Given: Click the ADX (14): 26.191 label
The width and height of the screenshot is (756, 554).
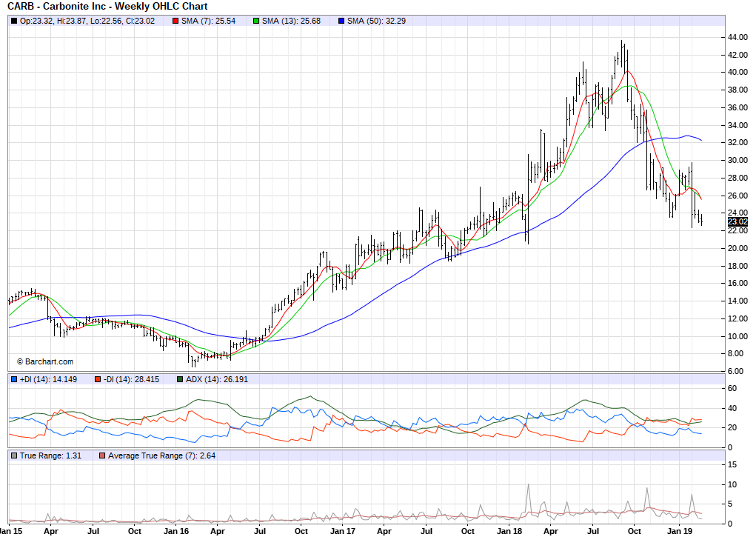Looking at the screenshot, I should pos(216,379).
